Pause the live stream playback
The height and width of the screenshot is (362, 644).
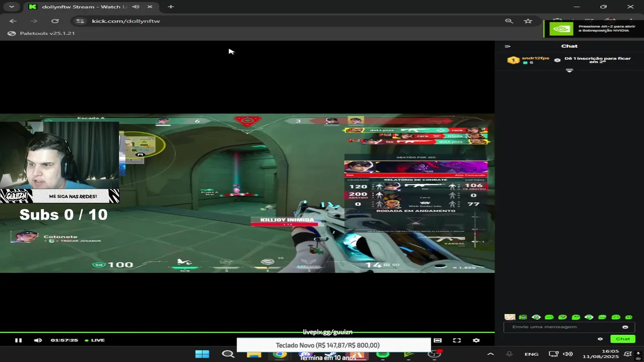click(x=18, y=340)
